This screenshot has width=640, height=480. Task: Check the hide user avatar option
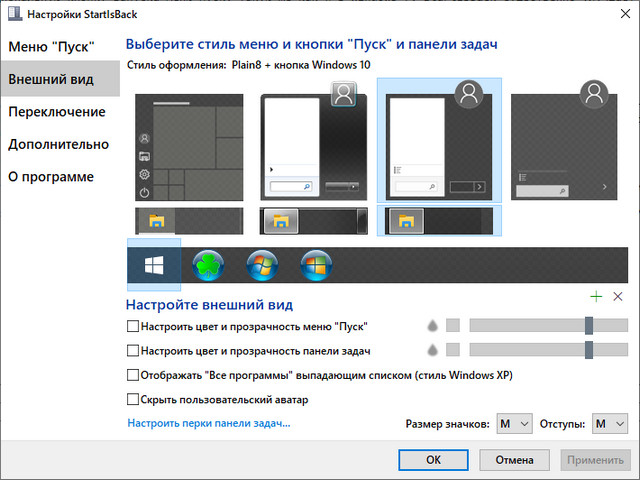(134, 400)
